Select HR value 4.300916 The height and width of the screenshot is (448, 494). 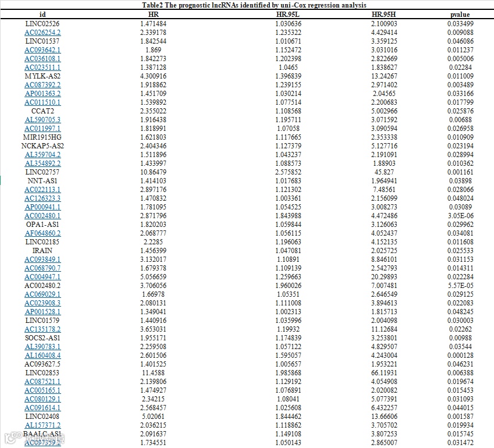(154, 76)
